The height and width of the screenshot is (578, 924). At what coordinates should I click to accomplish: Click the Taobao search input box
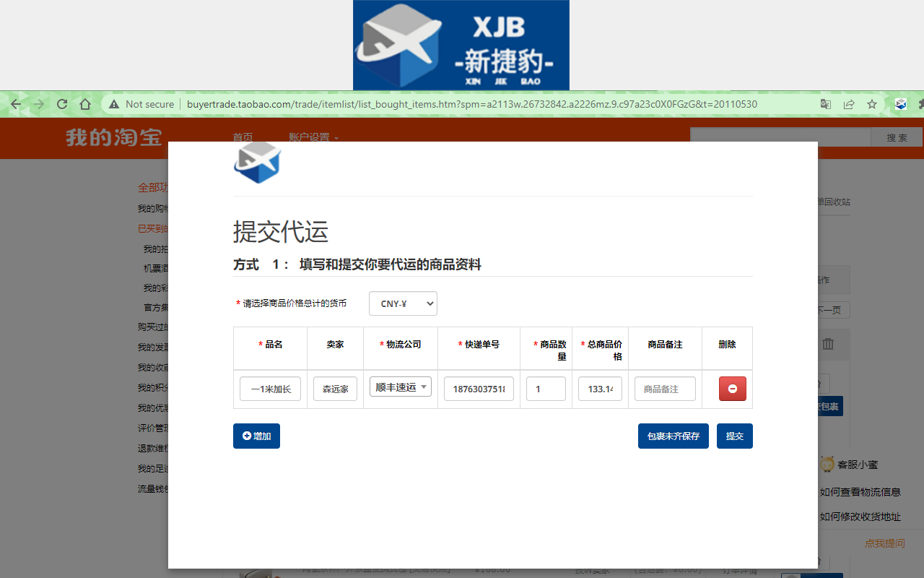pos(780,137)
